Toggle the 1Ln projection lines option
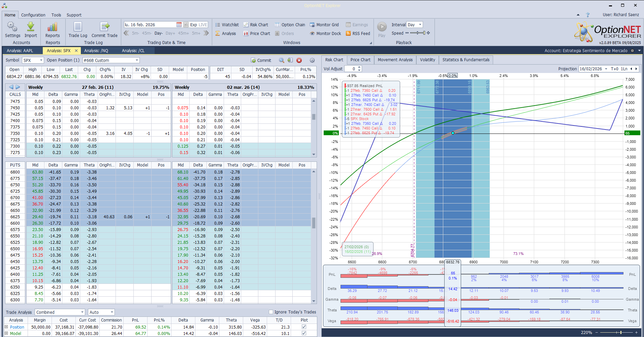This screenshot has height=337, width=644. tap(624, 69)
